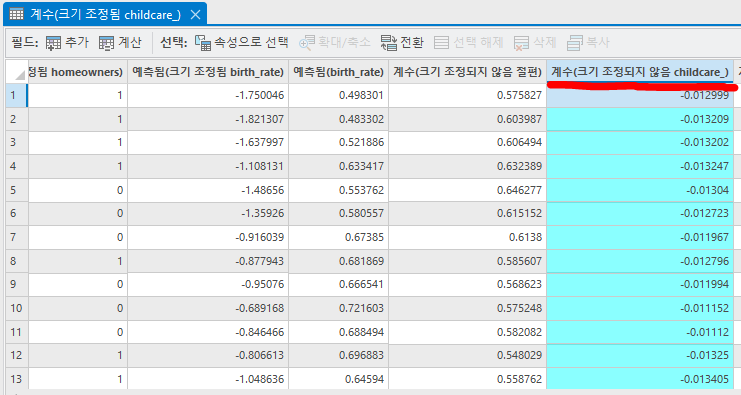Click the cell with value 0.6138

467,237
